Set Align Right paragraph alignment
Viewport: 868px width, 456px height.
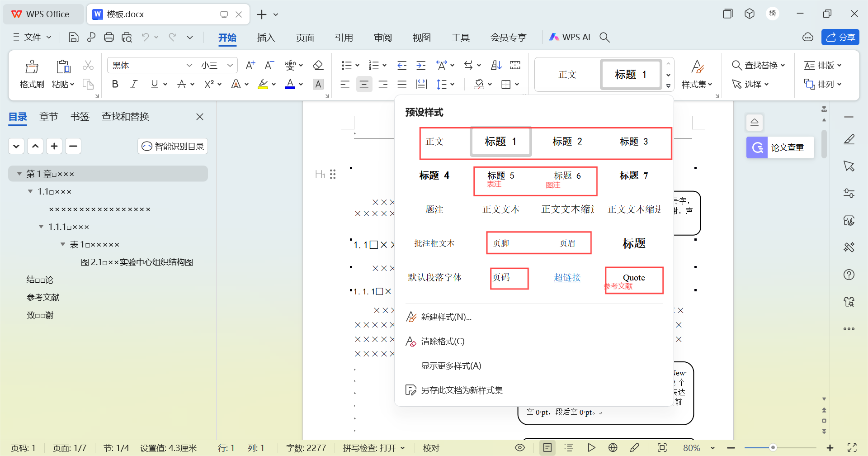[383, 84]
